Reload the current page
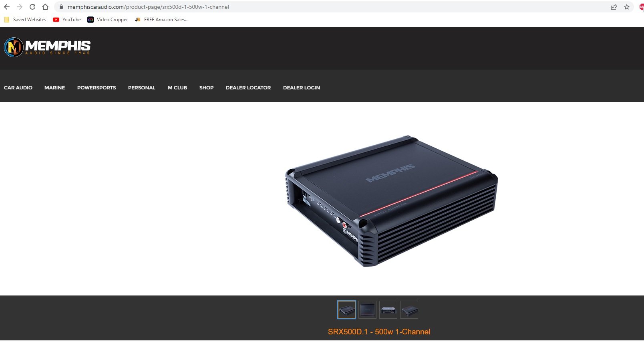The image size is (644, 348). (32, 7)
